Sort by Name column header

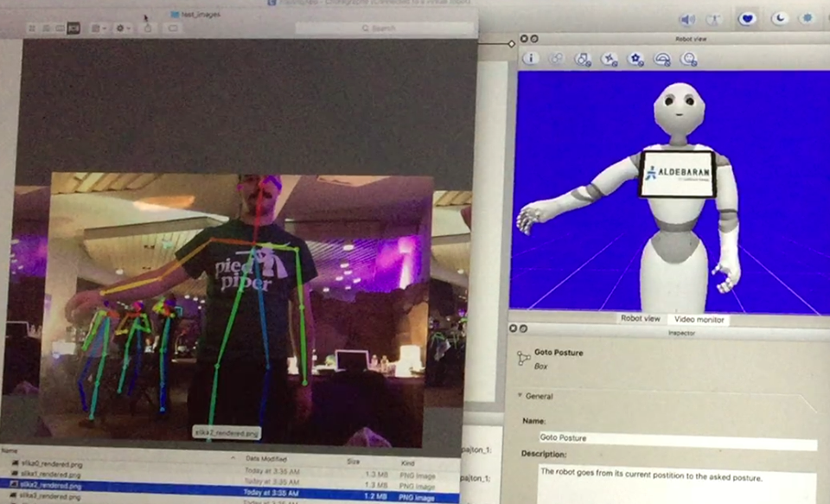9,451
